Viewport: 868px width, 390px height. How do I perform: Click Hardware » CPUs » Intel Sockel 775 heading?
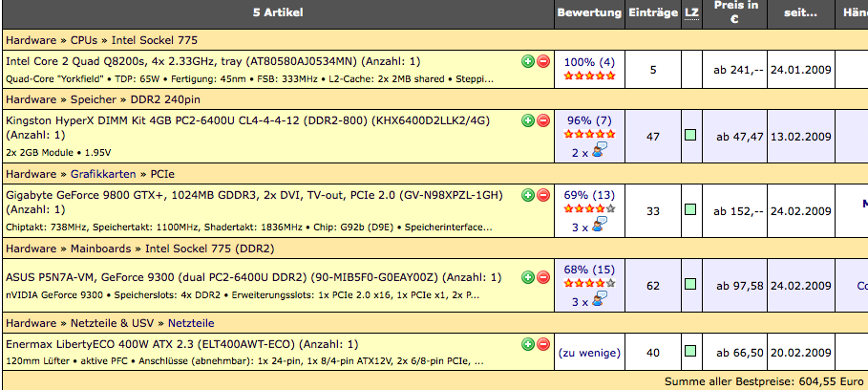click(102, 40)
